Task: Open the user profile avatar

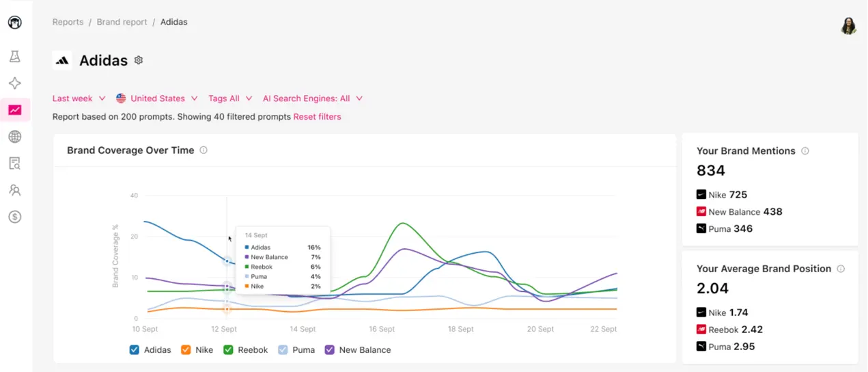Action: click(x=848, y=26)
